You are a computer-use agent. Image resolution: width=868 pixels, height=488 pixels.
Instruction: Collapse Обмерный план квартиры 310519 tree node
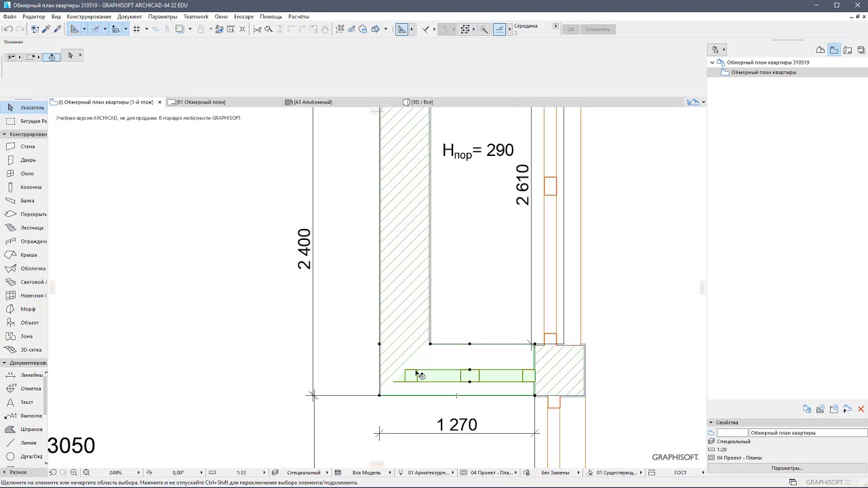(x=712, y=62)
